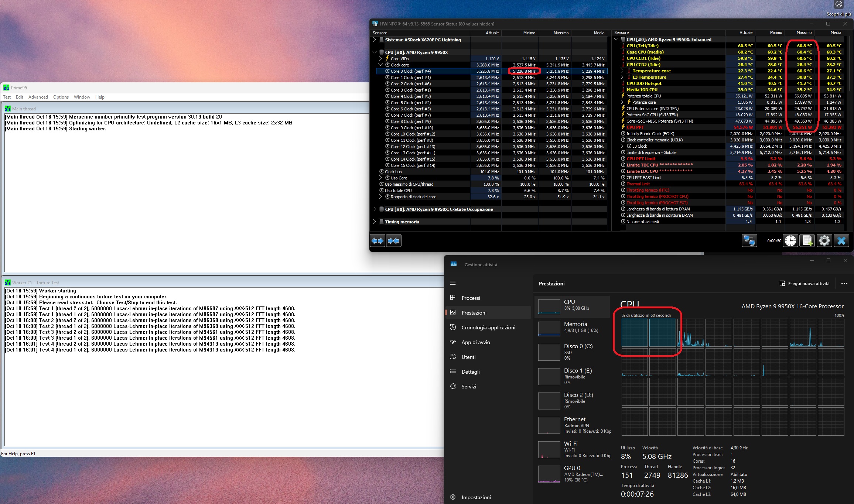Open Prime95 Help menu
The width and height of the screenshot is (854, 504).
click(100, 97)
